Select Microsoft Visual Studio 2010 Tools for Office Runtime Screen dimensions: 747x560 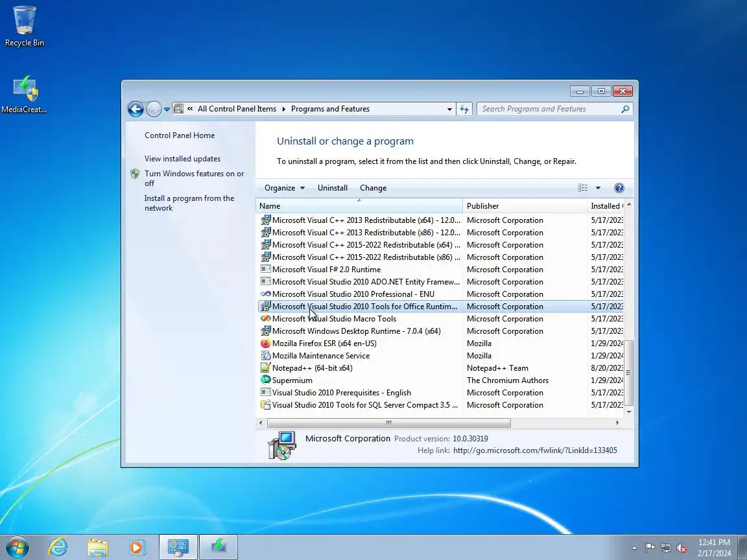point(441,306)
